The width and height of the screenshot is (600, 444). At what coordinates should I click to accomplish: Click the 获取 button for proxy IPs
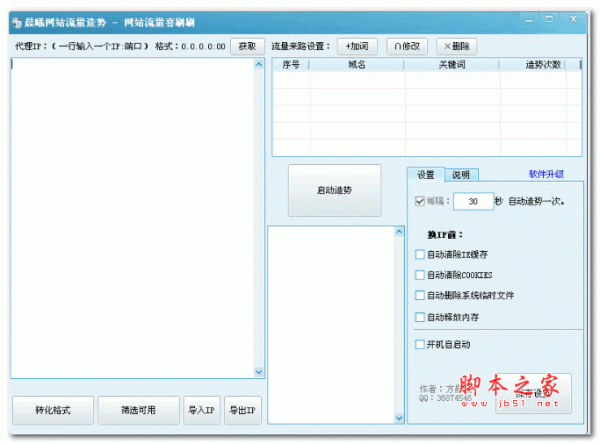(x=247, y=46)
